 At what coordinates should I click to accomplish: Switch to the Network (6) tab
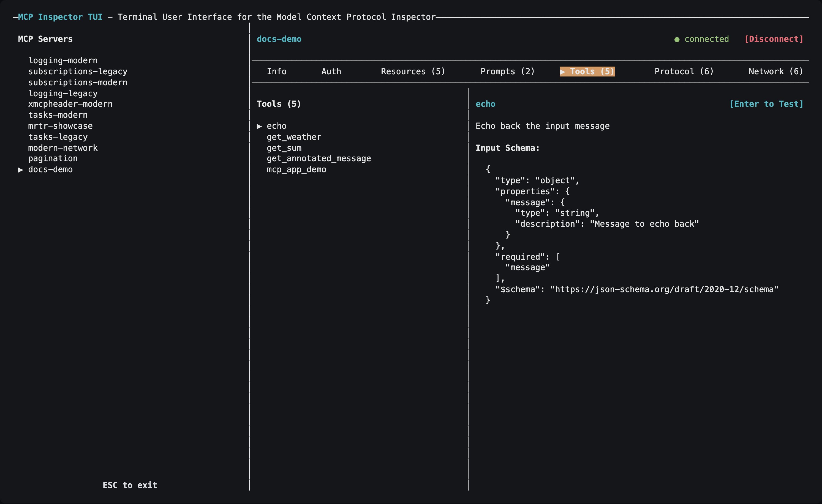pyautogui.click(x=776, y=71)
